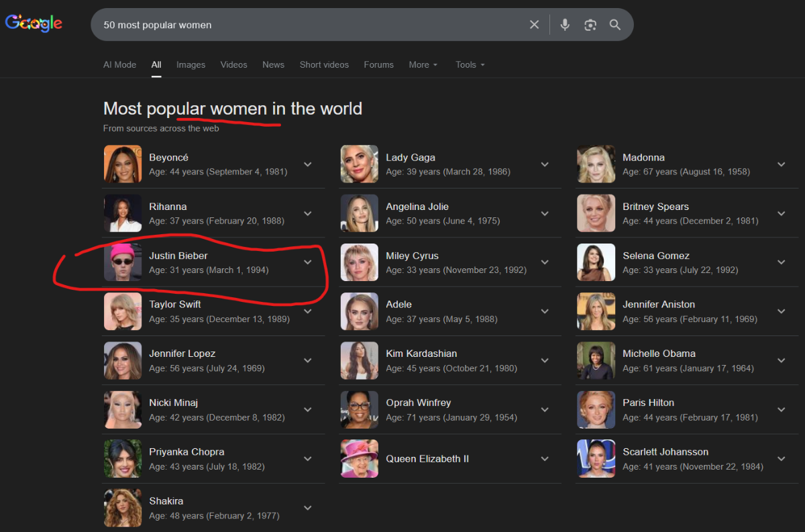Open the Taylor Swift result
The image size is (805, 532).
(175, 305)
